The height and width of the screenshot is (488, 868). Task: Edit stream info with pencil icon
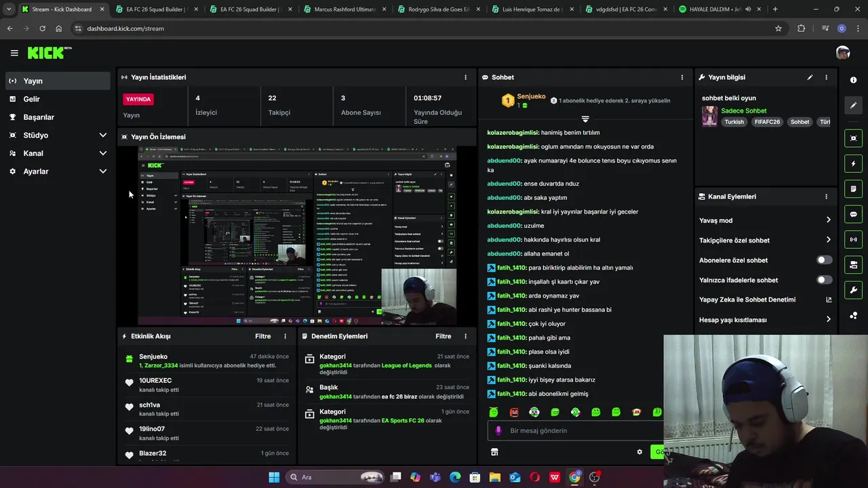[x=810, y=77]
